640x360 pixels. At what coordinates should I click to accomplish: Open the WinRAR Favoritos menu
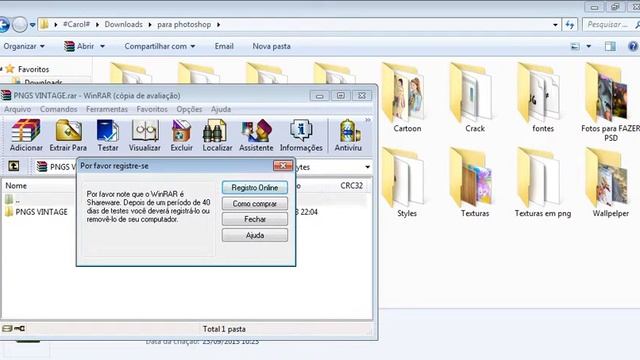(152, 109)
